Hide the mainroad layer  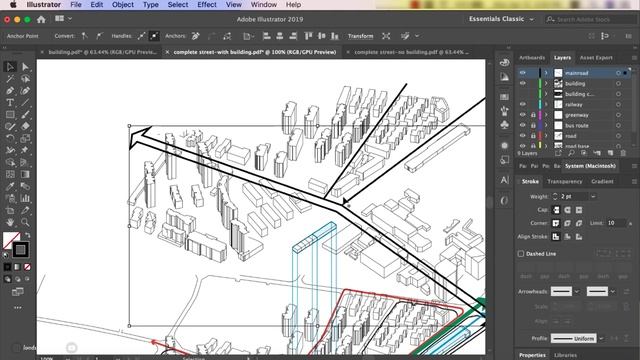pyautogui.click(x=522, y=73)
